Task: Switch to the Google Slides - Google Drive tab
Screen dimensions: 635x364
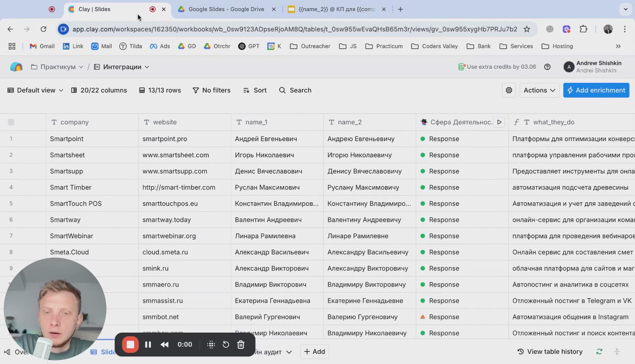Action: click(x=226, y=9)
